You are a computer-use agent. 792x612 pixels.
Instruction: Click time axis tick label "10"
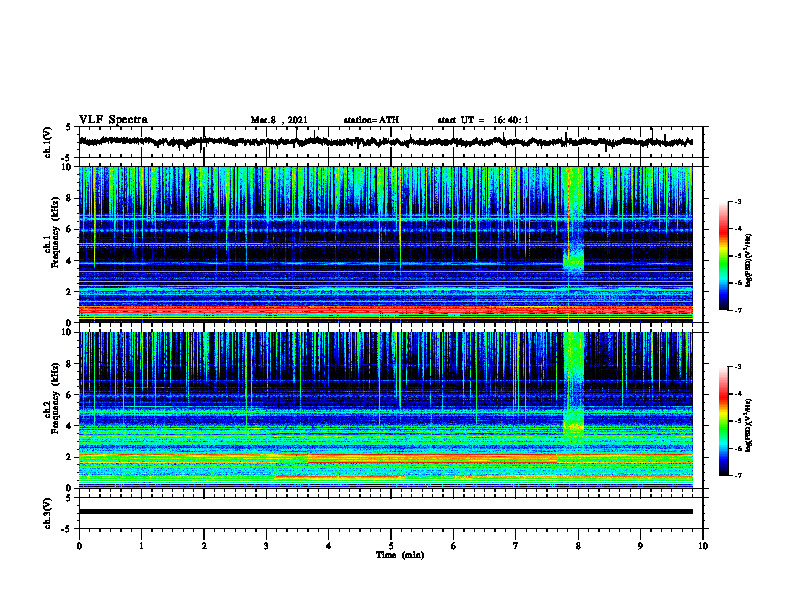[x=703, y=546]
